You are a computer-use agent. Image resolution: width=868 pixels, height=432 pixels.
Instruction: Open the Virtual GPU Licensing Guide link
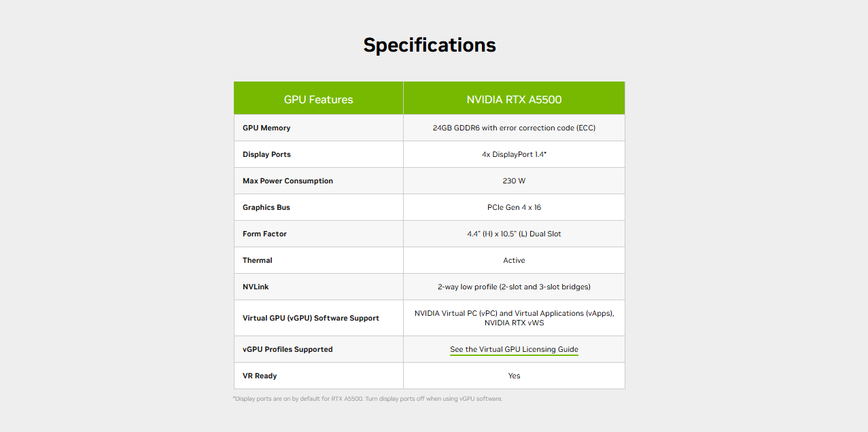point(514,349)
